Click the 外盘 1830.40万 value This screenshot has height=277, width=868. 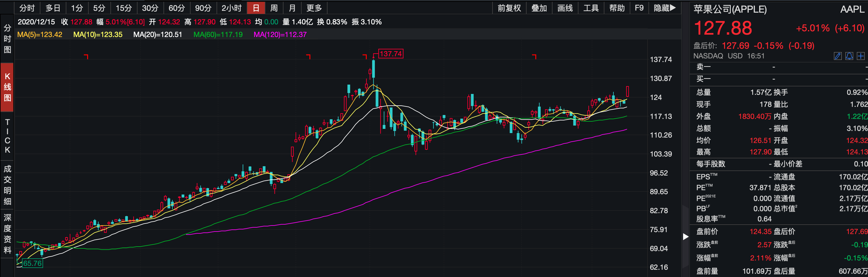point(754,117)
